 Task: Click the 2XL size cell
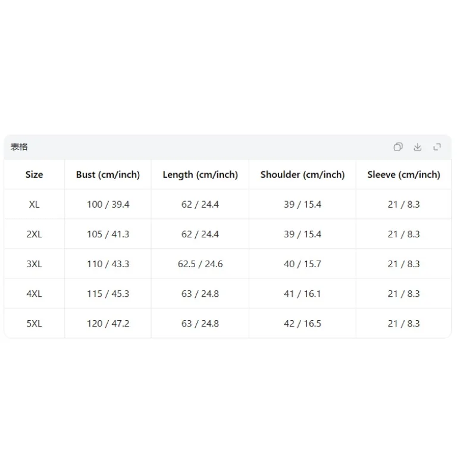tap(35, 234)
